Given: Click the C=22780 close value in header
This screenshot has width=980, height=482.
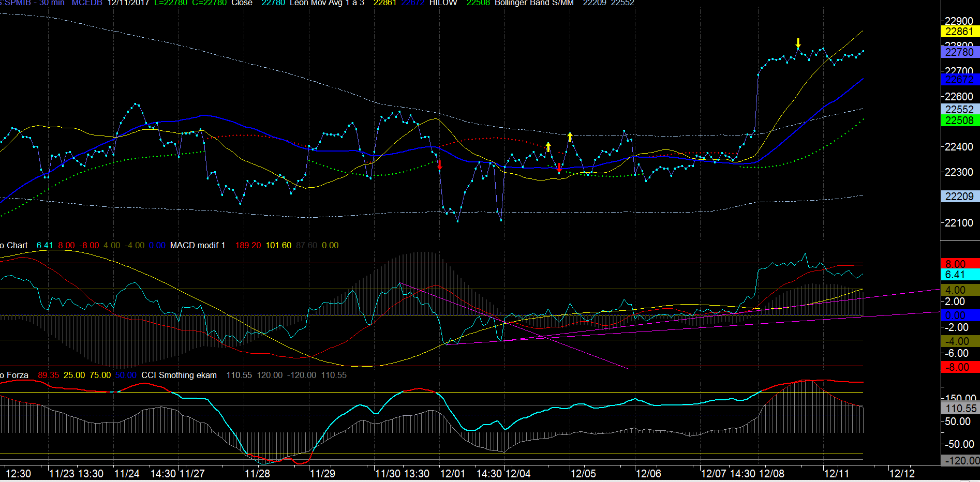Looking at the screenshot, I should click(209, 3).
